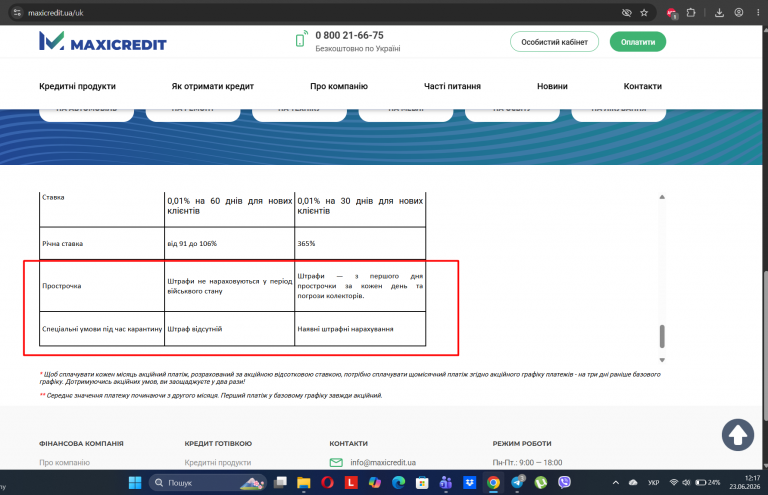The image size is (768, 495).
Task: Open the site information icon in address bar
Action: click(17, 13)
